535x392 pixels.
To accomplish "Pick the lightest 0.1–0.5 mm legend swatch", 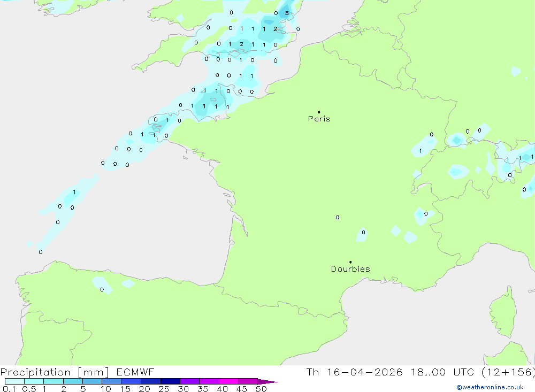I will tap(14, 382).
